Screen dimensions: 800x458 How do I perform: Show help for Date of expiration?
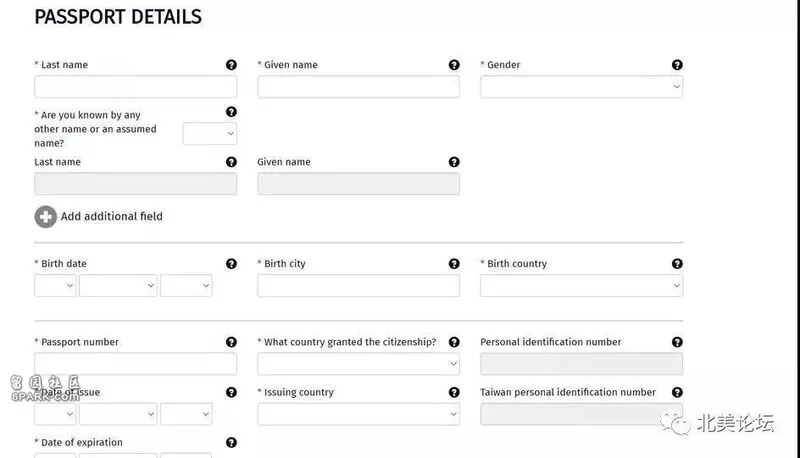[231, 443]
